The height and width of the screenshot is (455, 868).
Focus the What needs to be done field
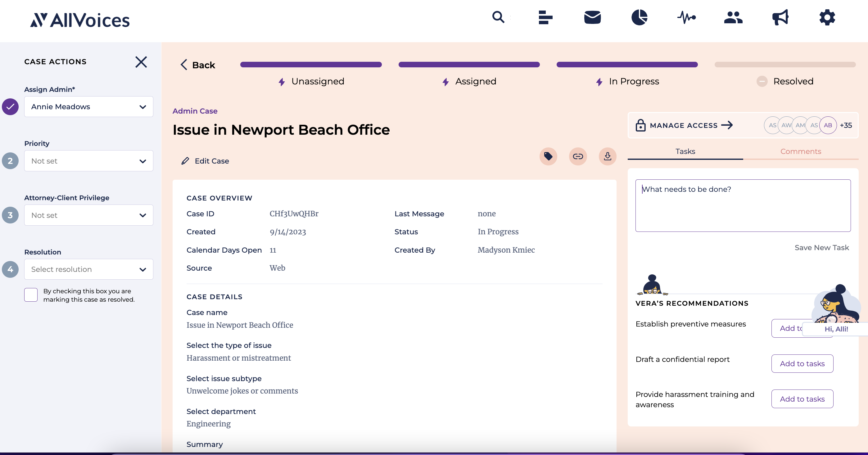pos(743,205)
